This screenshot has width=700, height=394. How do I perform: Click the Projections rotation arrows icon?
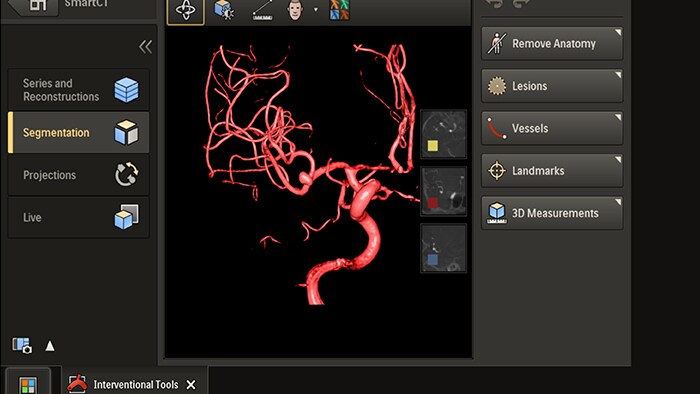[126, 174]
